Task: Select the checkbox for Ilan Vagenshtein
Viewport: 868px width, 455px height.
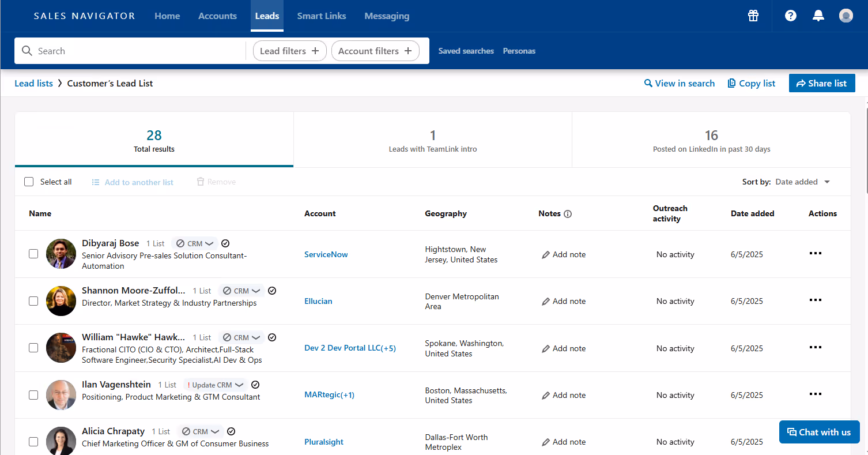Action: (33, 395)
